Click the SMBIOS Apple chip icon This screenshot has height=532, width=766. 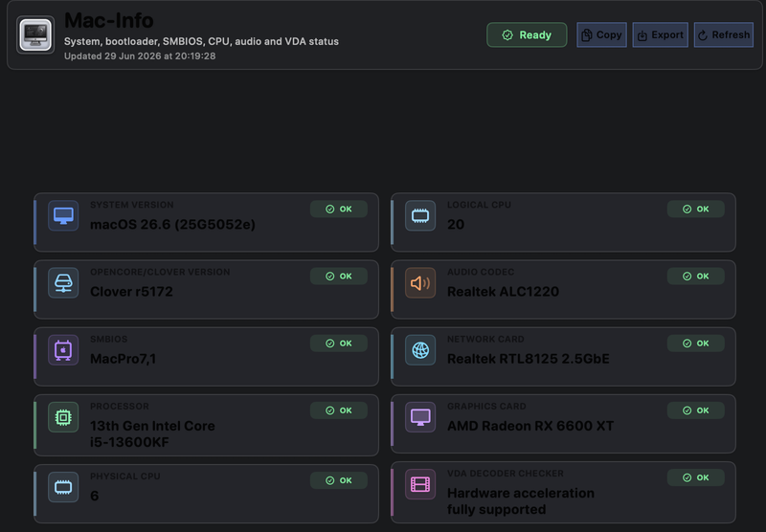click(x=63, y=350)
